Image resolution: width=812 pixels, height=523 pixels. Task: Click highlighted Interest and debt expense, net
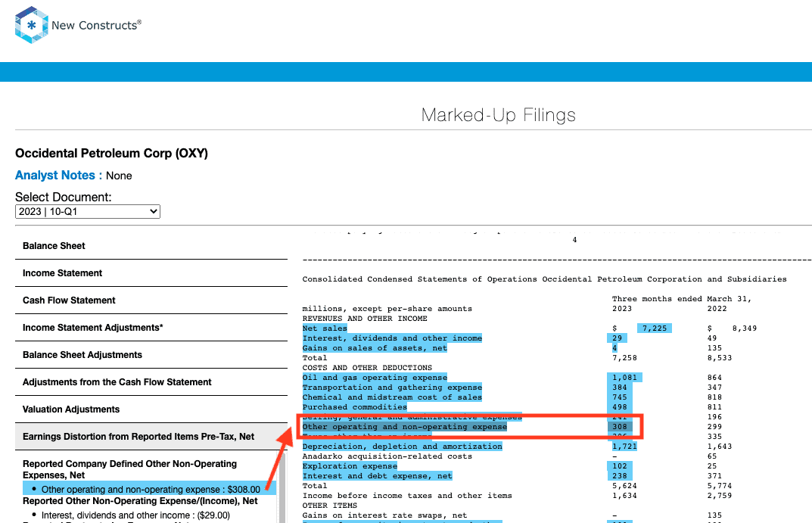(377, 476)
